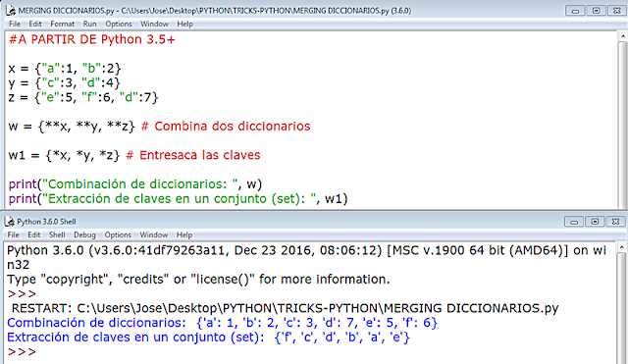Image resolution: width=628 pixels, height=364 pixels.
Task: Open File menu in Python Shell window
Action: [13, 234]
